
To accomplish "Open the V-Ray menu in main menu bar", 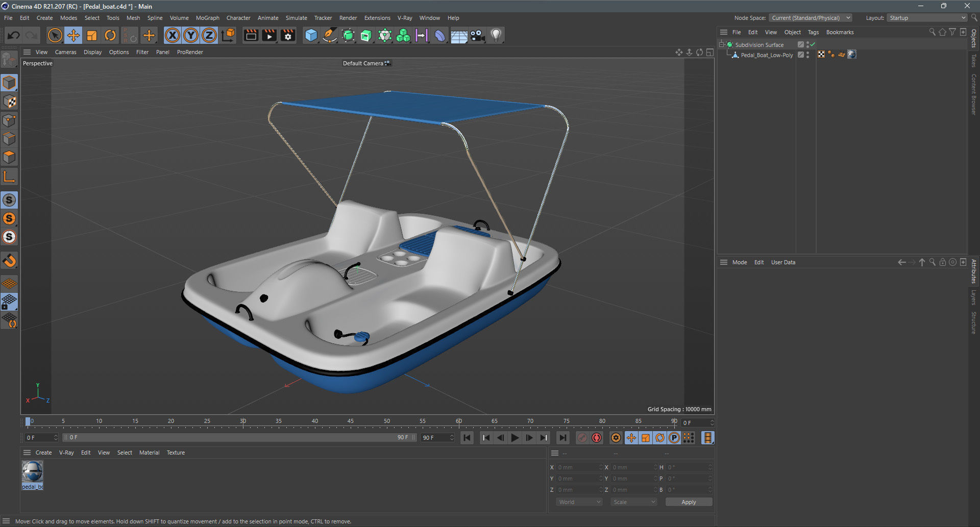I will 405,18.
